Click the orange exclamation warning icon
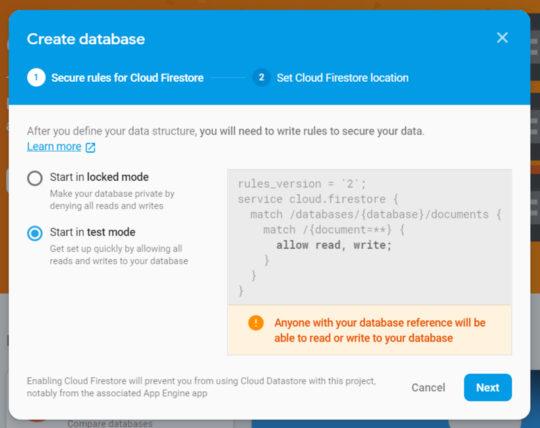This screenshot has width=540, height=428. [256, 323]
